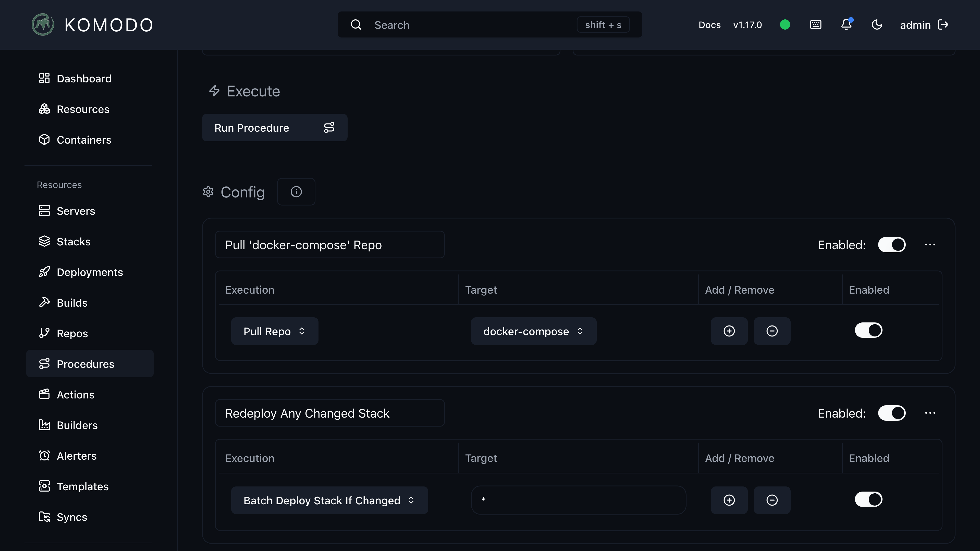The width and height of the screenshot is (980, 551).
Task: Add execution after Batch Deploy Stack row
Action: [729, 500]
